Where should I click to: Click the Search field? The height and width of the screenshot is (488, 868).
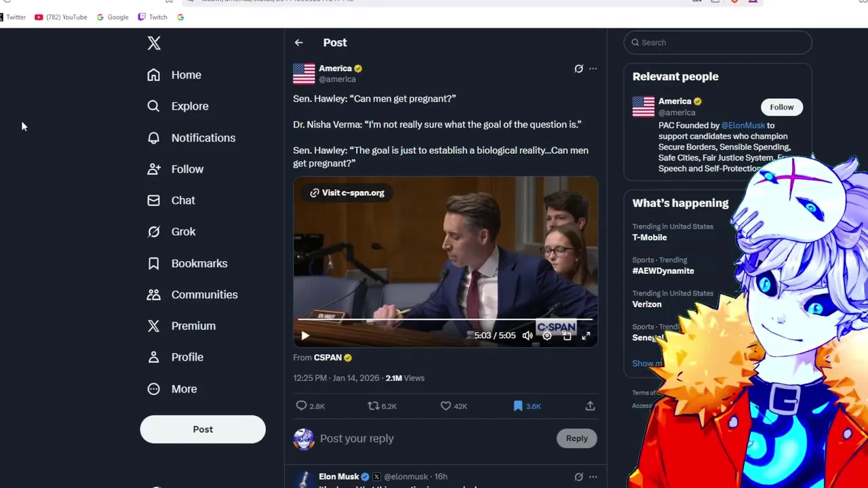pyautogui.click(x=717, y=43)
